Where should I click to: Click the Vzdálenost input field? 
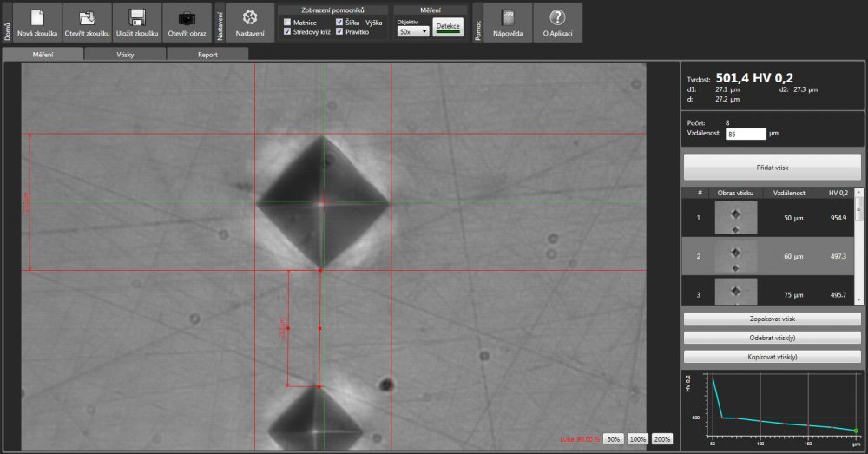(746, 135)
